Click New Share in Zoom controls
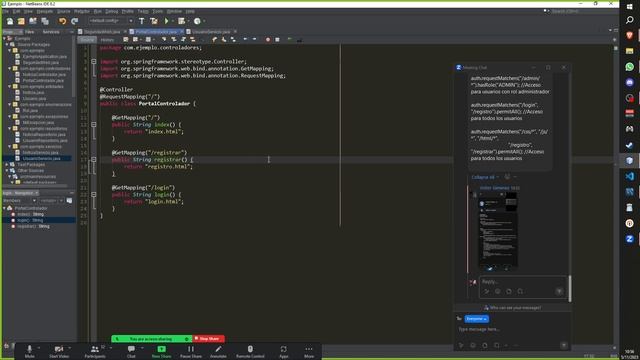Viewport: 640px width, 360px height. pyautogui.click(x=161, y=351)
